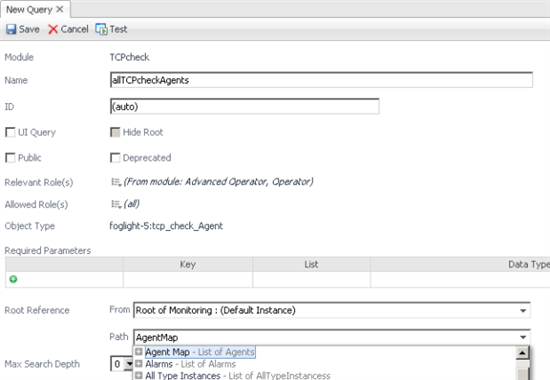
Task: Check the Public checkbox
Action: pos(10,158)
